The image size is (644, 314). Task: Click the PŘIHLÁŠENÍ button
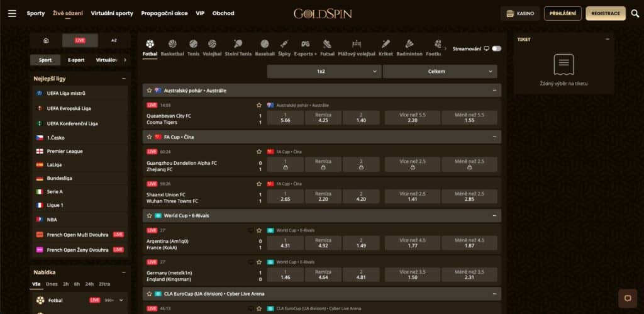(x=562, y=13)
